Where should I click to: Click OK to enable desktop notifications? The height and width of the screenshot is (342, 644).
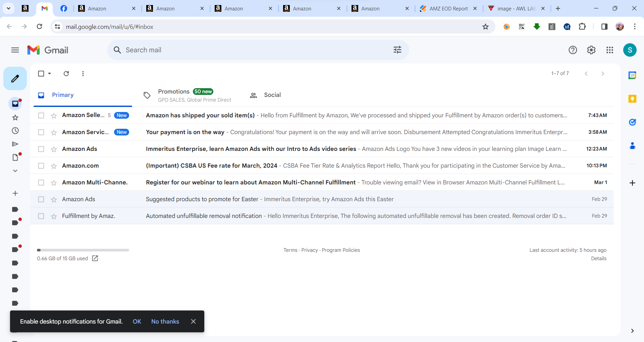137,321
